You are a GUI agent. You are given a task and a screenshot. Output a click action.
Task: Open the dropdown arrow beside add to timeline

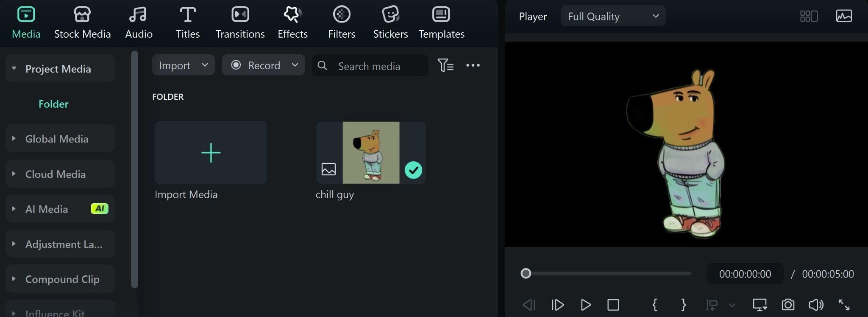(732, 305)
